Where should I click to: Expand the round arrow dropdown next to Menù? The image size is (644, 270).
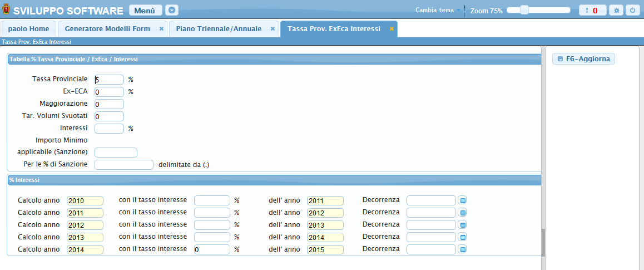tap(172, 10)
